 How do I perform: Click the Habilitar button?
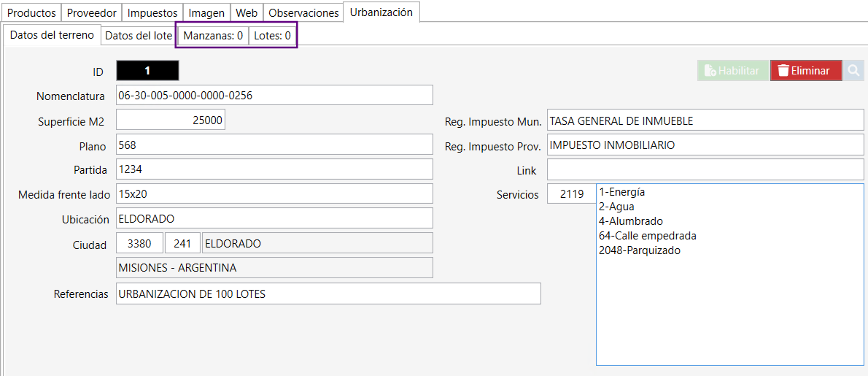pyautogui.click(x=732, y=71)
